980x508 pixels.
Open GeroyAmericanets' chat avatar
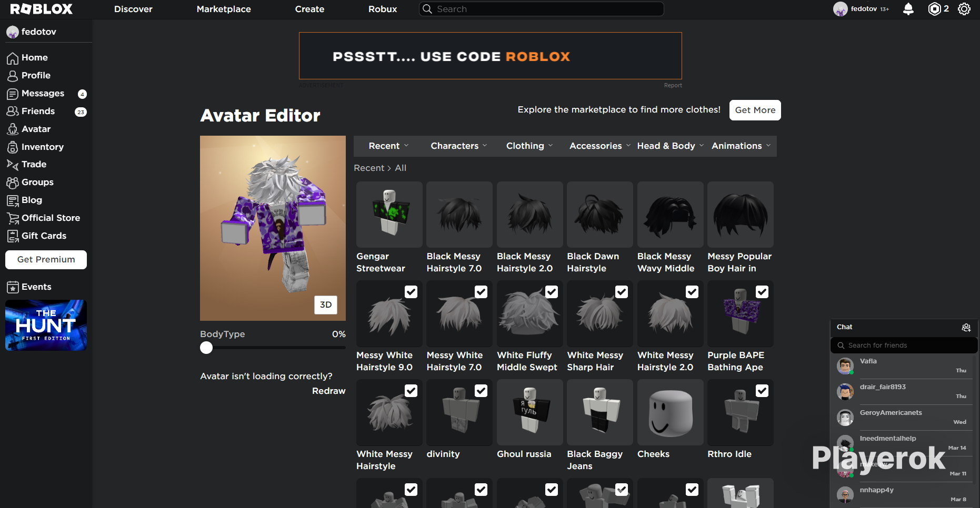point(845,418)
